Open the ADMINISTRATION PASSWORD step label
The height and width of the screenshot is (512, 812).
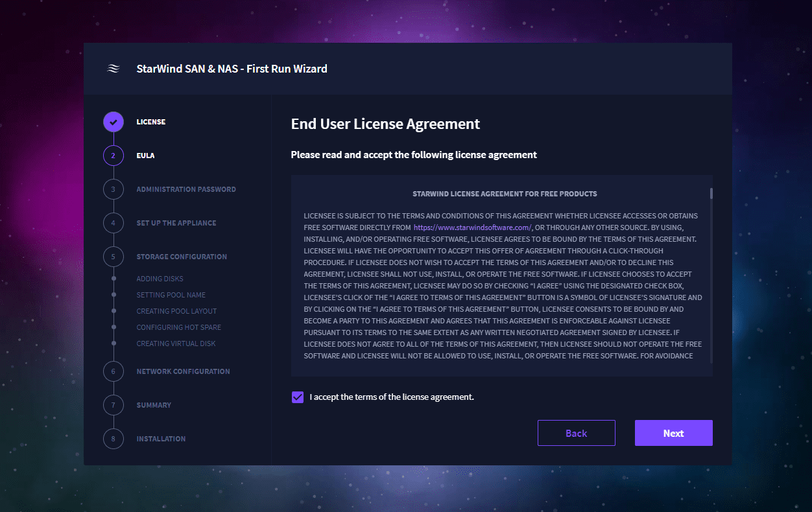(x=186, y=189)
